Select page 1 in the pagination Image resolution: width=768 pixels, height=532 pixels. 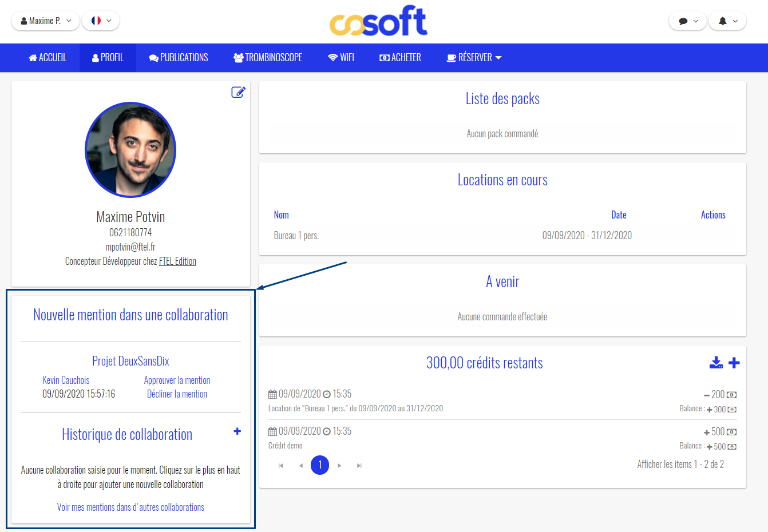pyautogui.click(x=320, y=465)
